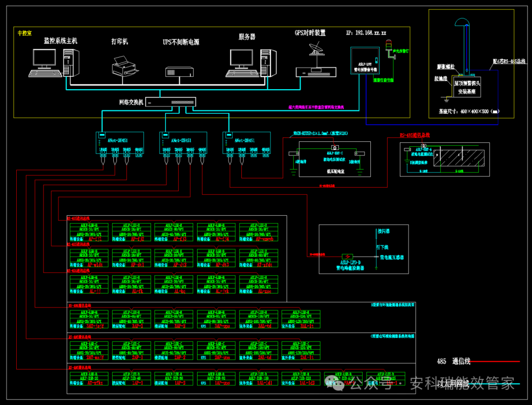Select the 雷电流互感器 label
Viewport: 532px width, 405px height.
[392, 257]
